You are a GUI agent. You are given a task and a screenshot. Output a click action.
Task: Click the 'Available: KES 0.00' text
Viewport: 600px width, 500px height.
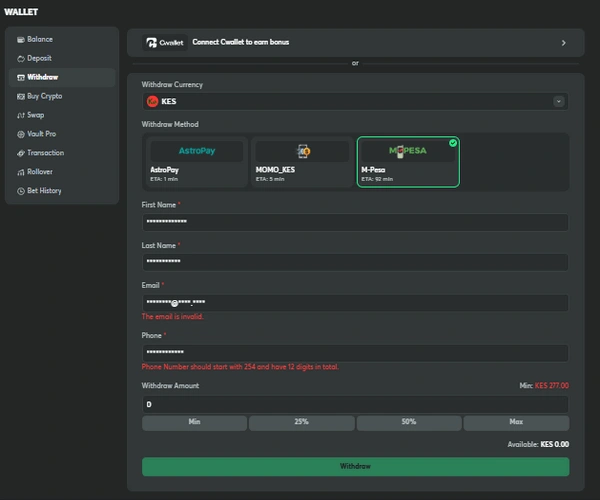pyautogui.click(x=538, y=445)
